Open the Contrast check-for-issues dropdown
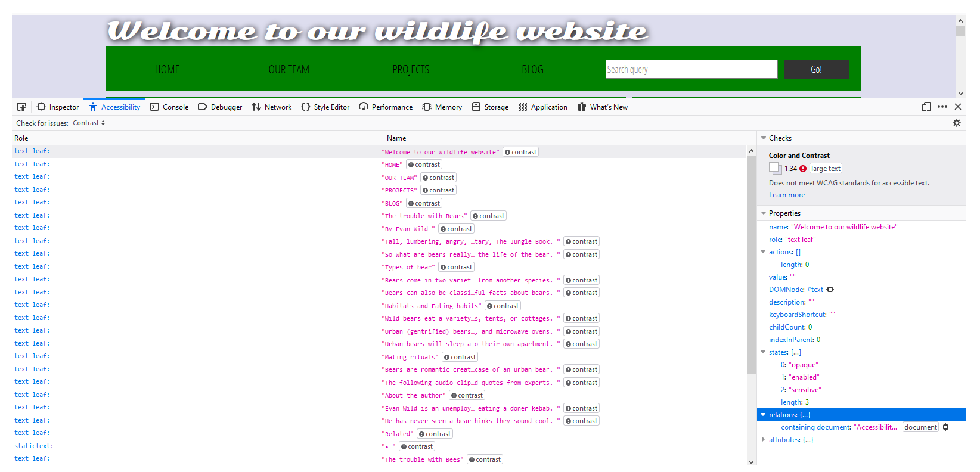Viewport: 980px width, 472px height. coord(89,123)
